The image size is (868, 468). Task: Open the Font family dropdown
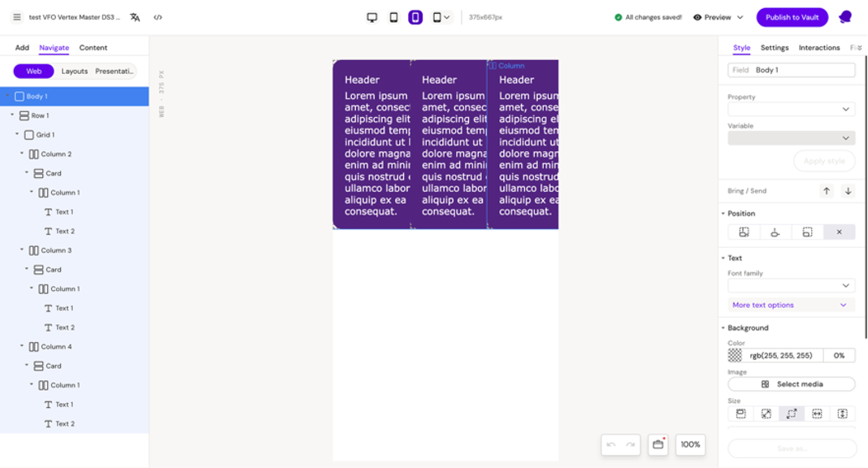(x=791, y=286)
